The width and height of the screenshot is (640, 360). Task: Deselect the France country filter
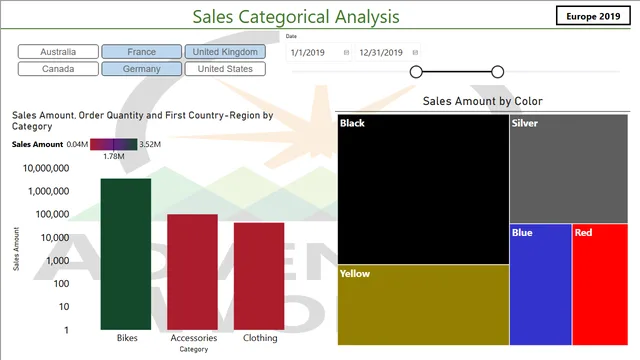pos(142,52)
